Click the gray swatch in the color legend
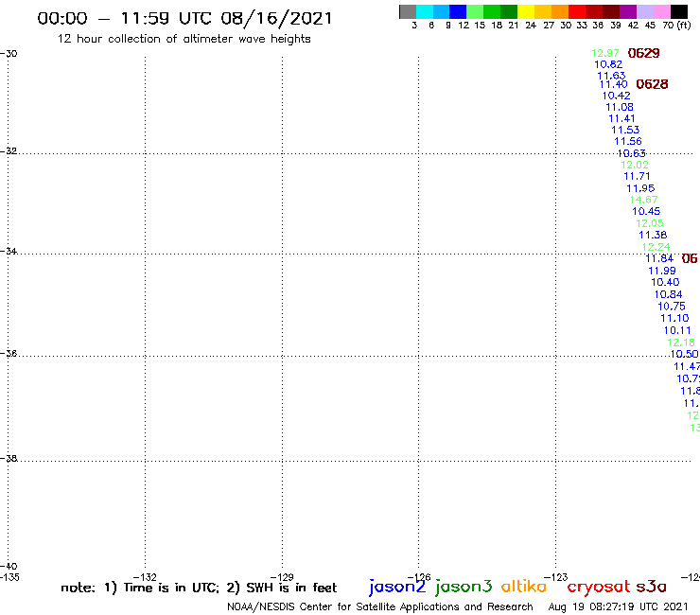The image size is (700, 615). [x=408, y=11]
